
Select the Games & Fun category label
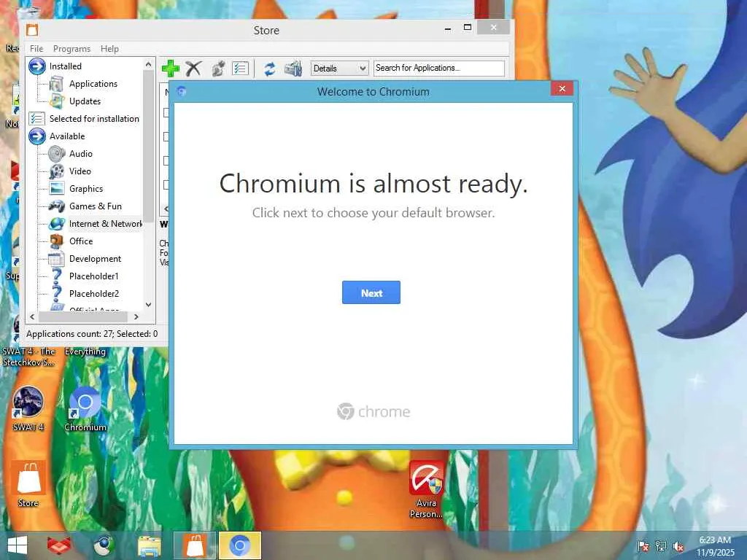[96, 206]
